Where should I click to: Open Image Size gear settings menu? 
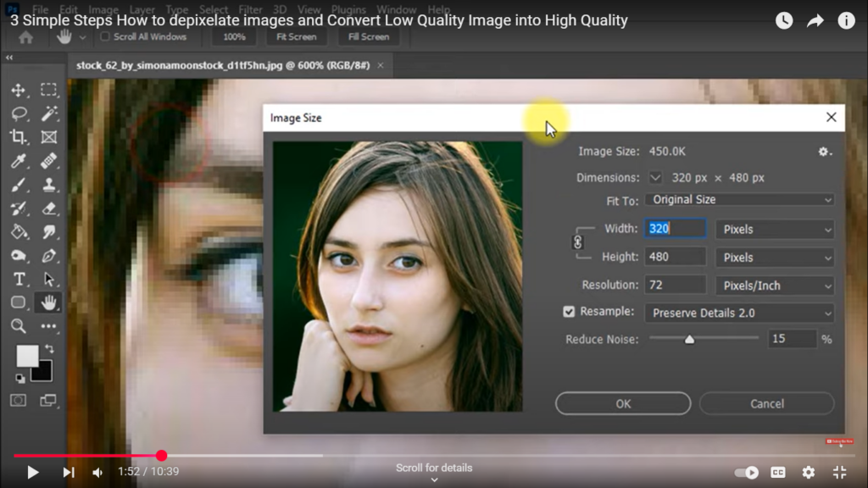click(x=824, y=152)
